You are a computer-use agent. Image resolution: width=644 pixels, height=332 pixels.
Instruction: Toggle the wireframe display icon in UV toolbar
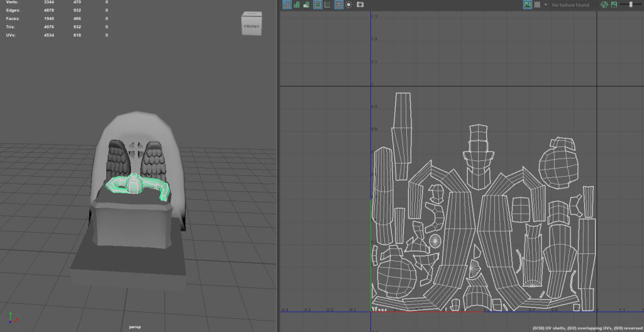click(x=287, y=4)
